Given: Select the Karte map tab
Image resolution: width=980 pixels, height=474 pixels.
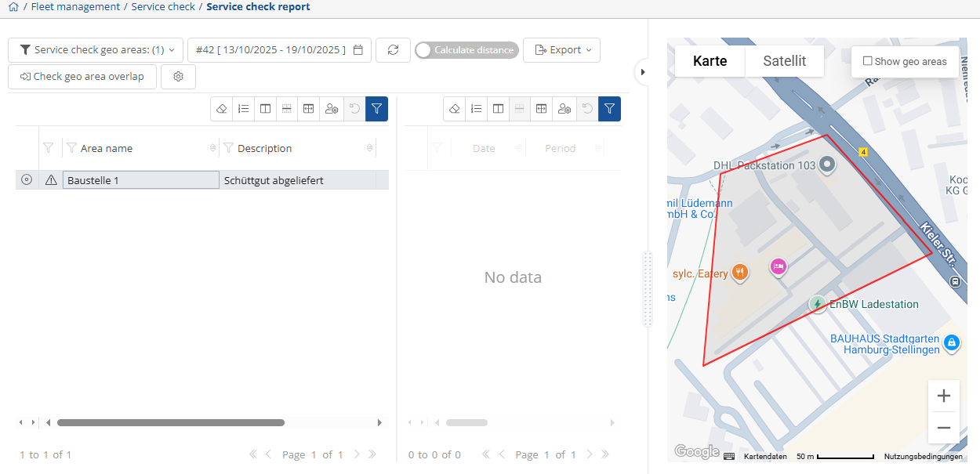Looking at the screenshot, I should click(710, 61).
